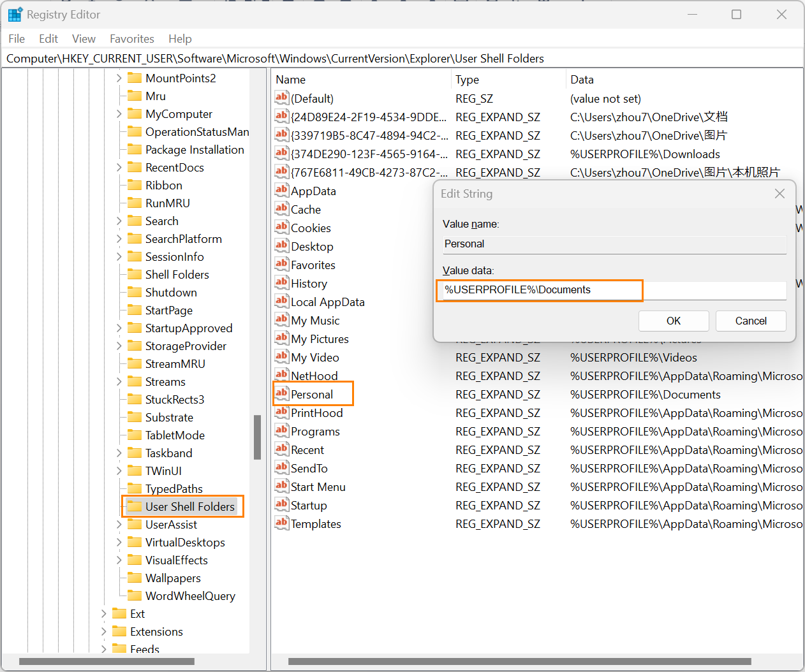Open the File menu
Screen dimensions: 805x672
(x=17, y=39)
